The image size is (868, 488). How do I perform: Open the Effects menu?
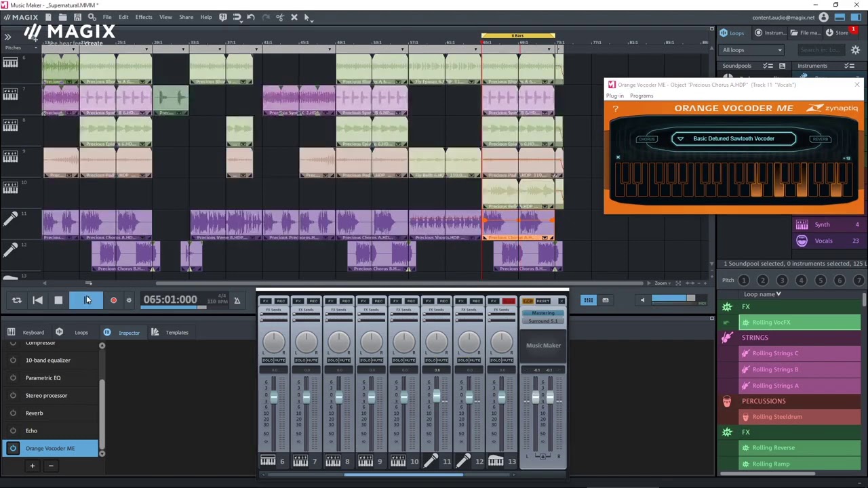pyautogui.click(x=144, y=17)
